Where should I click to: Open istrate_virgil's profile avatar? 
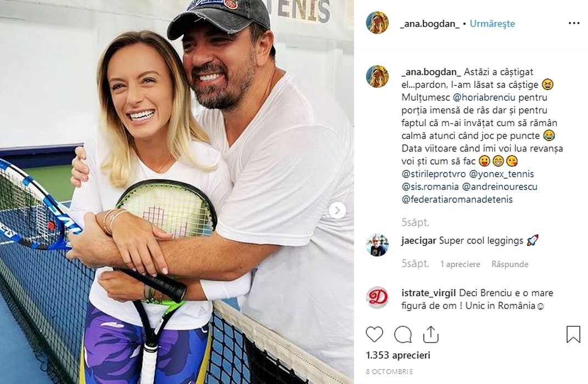[x=377, y=297]
